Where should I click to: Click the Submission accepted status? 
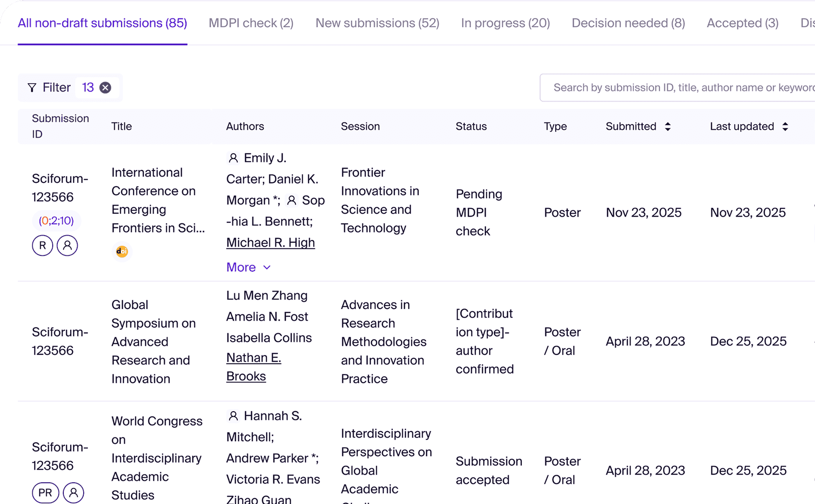point(489,470)
